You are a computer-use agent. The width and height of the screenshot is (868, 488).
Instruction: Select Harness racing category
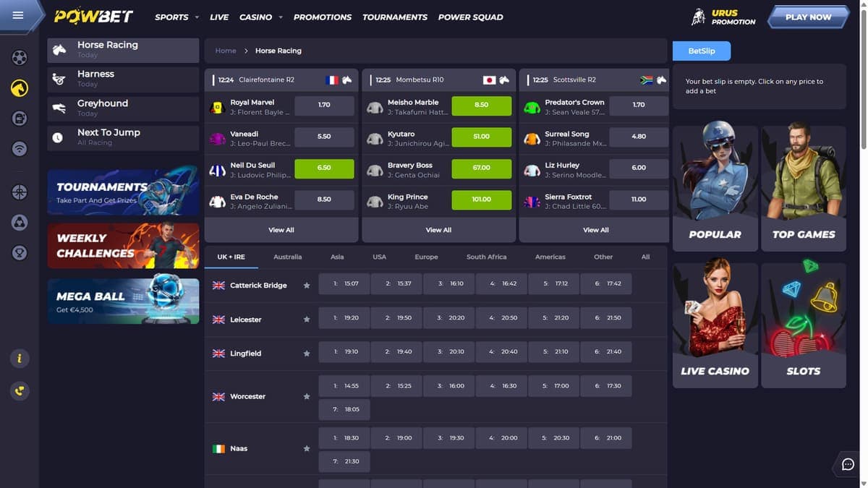(123, 79)
